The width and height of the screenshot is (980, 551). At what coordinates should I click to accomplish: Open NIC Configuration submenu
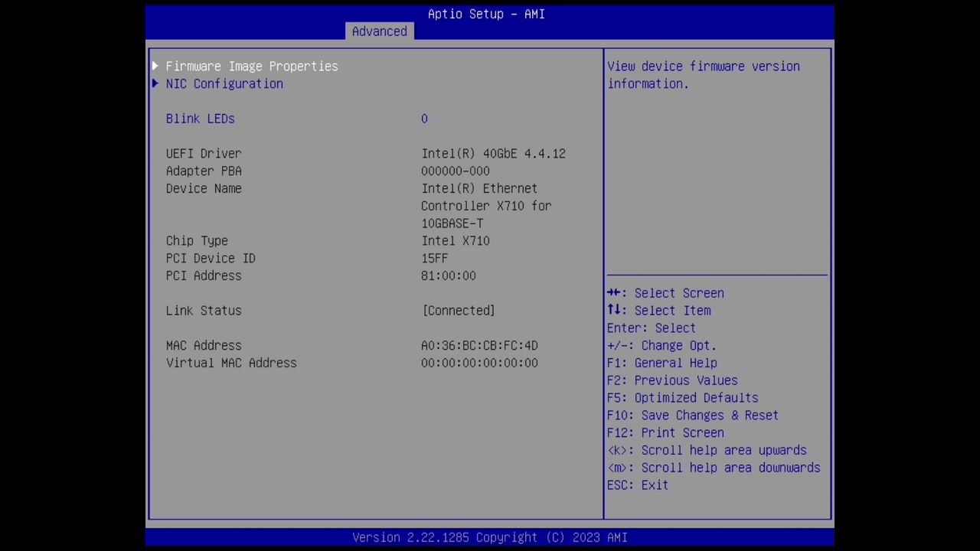[x=224, y=84]
